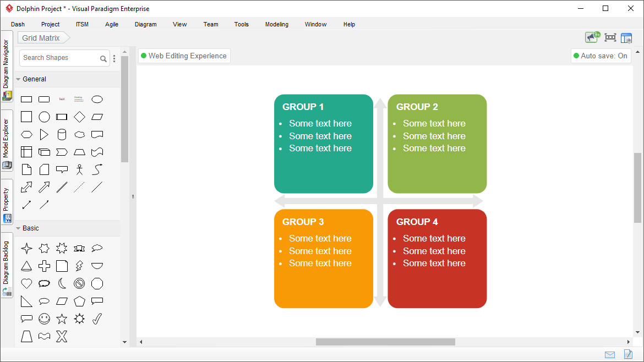The height and width of the screenshot is (362, 644).
Task: Select the octagon shape in Basic palette
Action: pyautogui.click(x=97, y=284)
